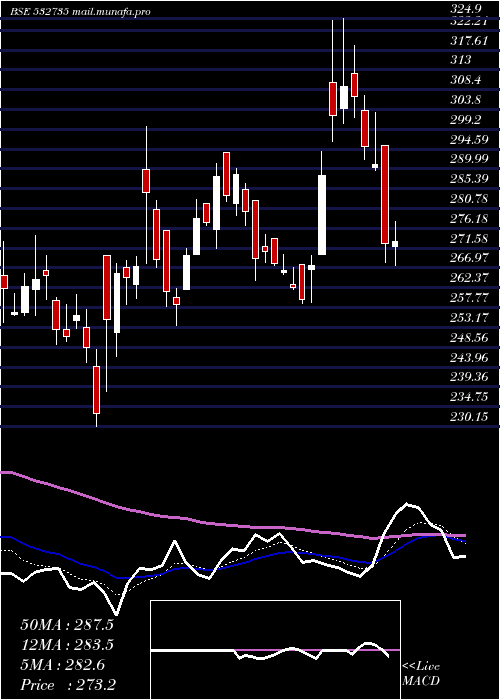Screen dimensions: 500x700
Task: Click the final white candlestick near 271.58
Action: pos(395,244)
